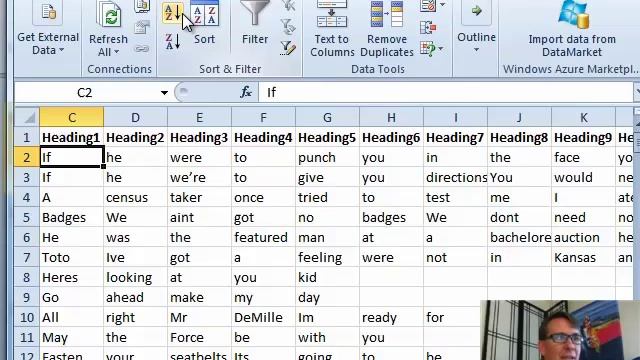Click the Remove Duplicates button
This screenshot has height=360, width=640.
[x=387, y=29]
